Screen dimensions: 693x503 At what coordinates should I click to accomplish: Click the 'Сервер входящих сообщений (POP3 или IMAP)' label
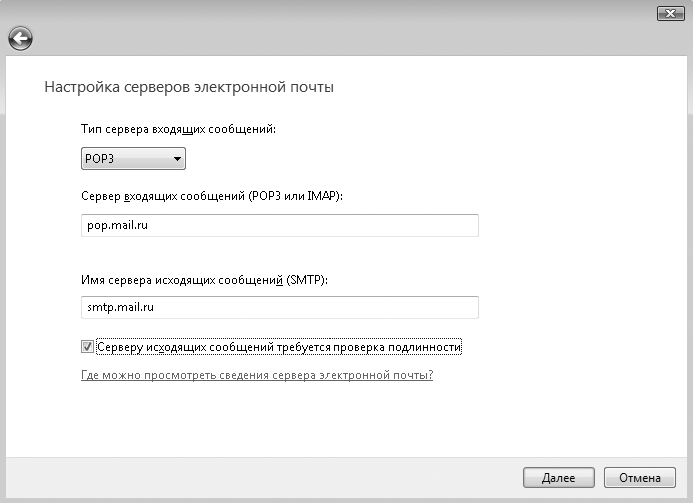click(x=212, y=196)
